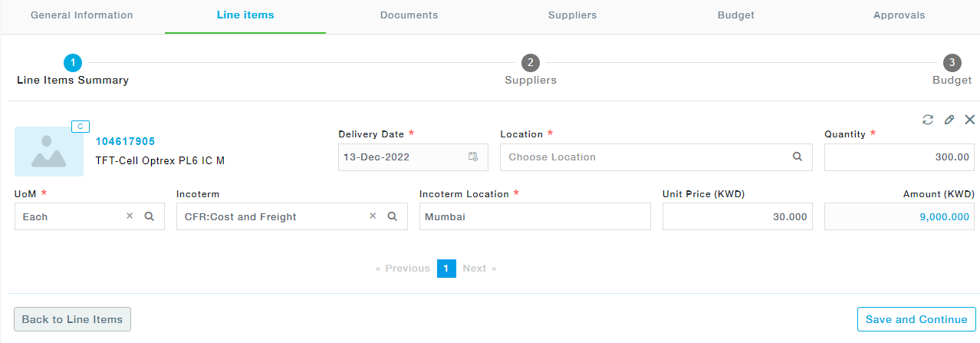Jump to step 3 Budget
The height and width of the screenshot is (343, 980).
(952, 71)
